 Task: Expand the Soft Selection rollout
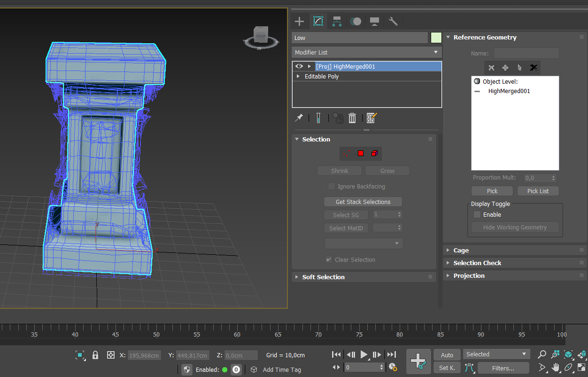323,277
